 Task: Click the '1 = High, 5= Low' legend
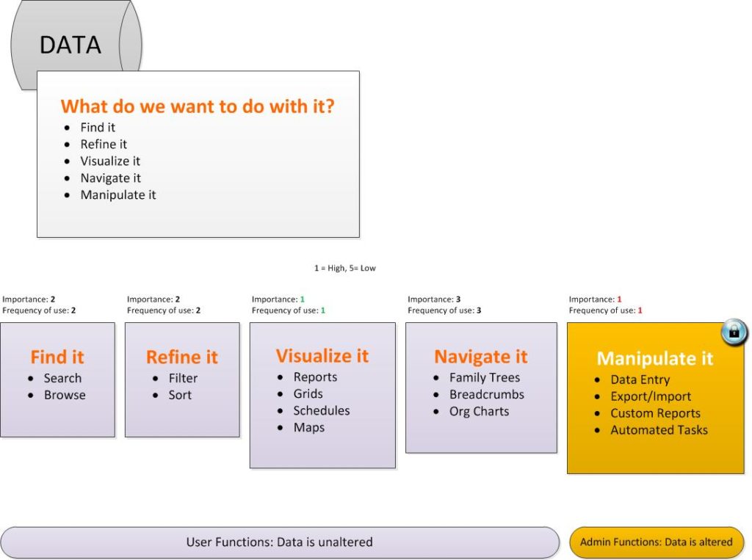point(345,268)
